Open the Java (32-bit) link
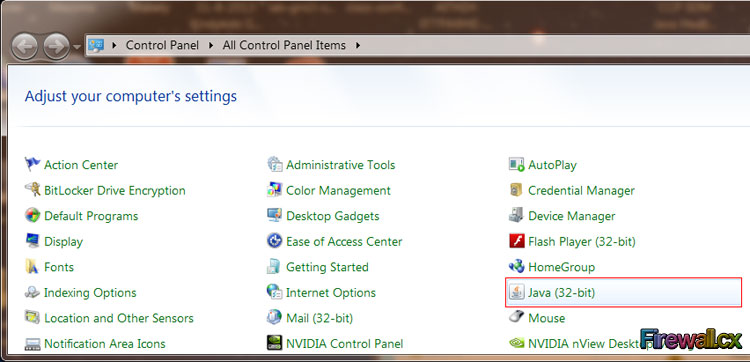Viewport: 750px width, 362px height. 562,293
